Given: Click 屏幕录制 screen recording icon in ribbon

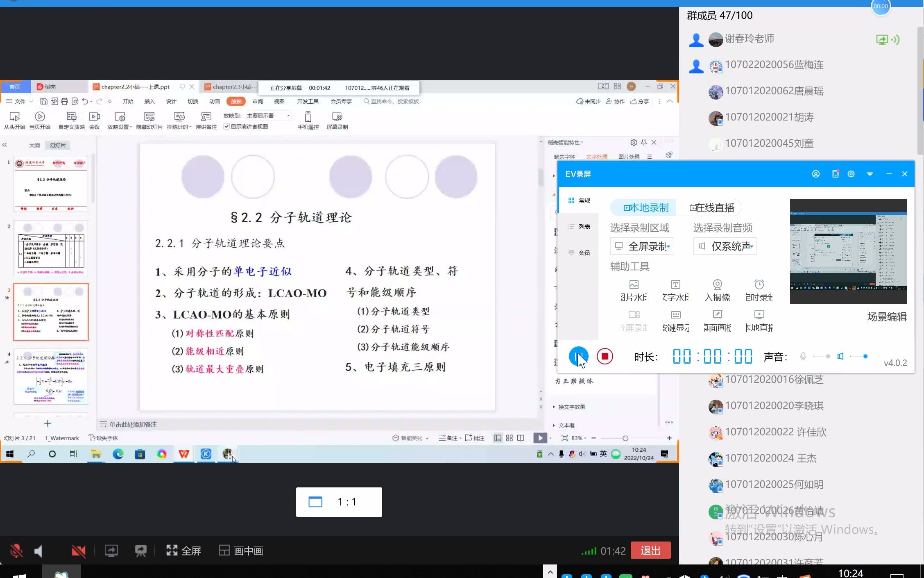Looking at the screenshot, I should (x=337, y=121).
